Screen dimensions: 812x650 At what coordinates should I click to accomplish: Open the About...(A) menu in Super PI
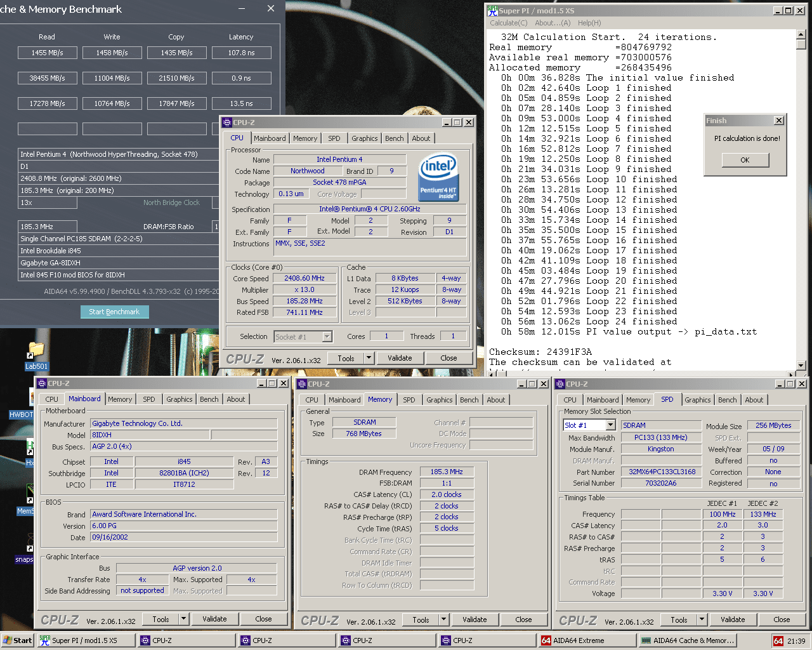[x=553, y=23]
